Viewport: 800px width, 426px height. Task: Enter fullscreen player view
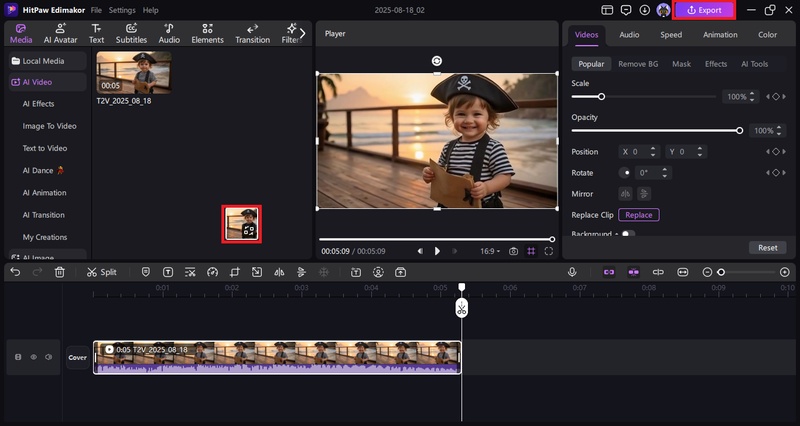click(x=548, y=251)
